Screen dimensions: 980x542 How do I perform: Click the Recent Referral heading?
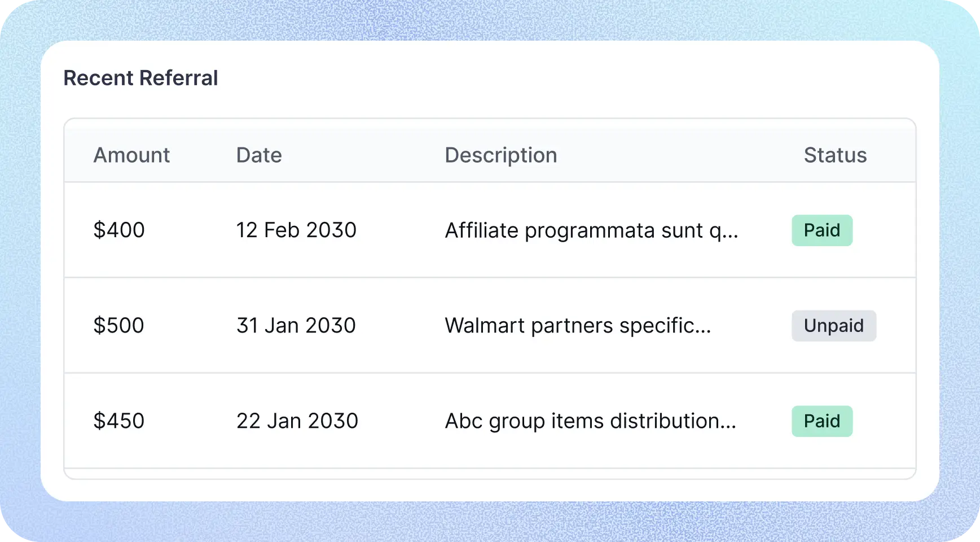click(140, 78)
